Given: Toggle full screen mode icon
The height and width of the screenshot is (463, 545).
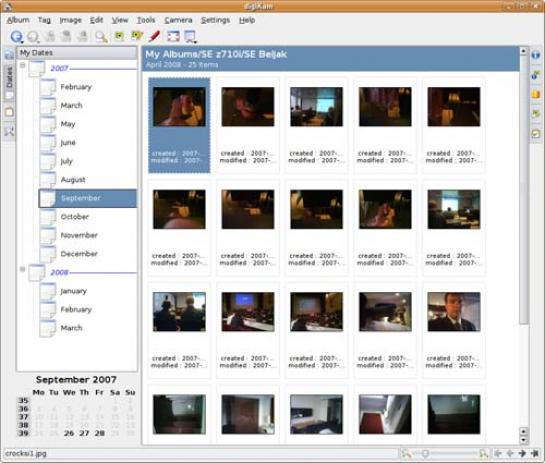Looking at the screenshot, I should tap(173, 36).
